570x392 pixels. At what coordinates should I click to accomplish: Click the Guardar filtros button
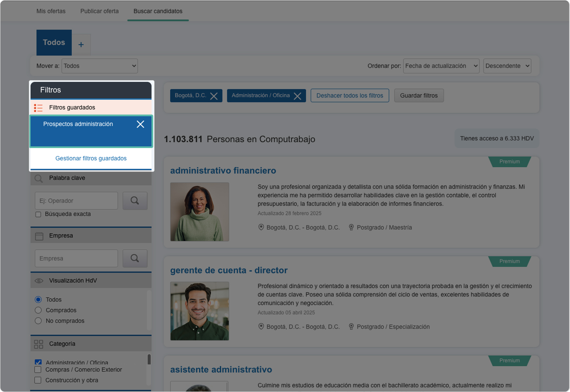coord(419,95)
